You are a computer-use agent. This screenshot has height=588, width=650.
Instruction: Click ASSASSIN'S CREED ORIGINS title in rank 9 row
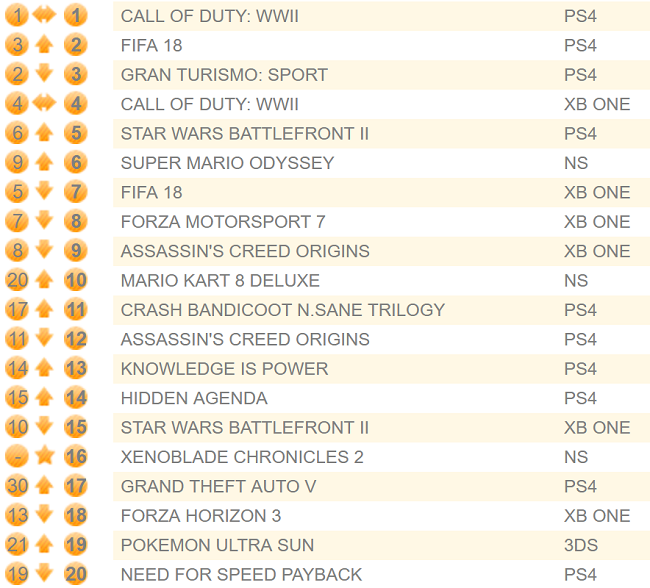(x=245, y=251)
